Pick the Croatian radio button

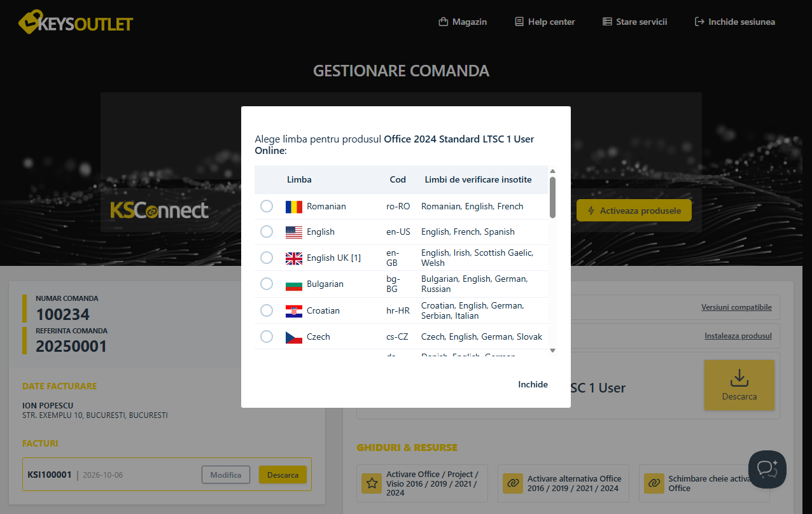[267, 310]
